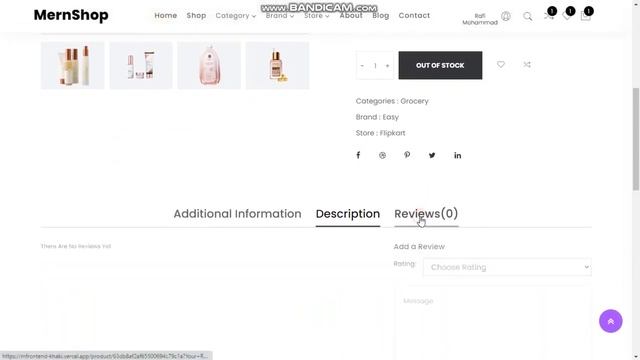Image resolution: width=640 pixels, height=360 pixels.
Task: Expand the Store dropdown menu
Action: (316, 16)
